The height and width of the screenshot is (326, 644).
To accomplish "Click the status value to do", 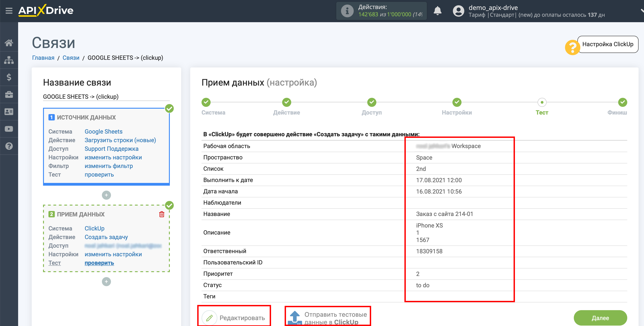I will coord(423,285).
